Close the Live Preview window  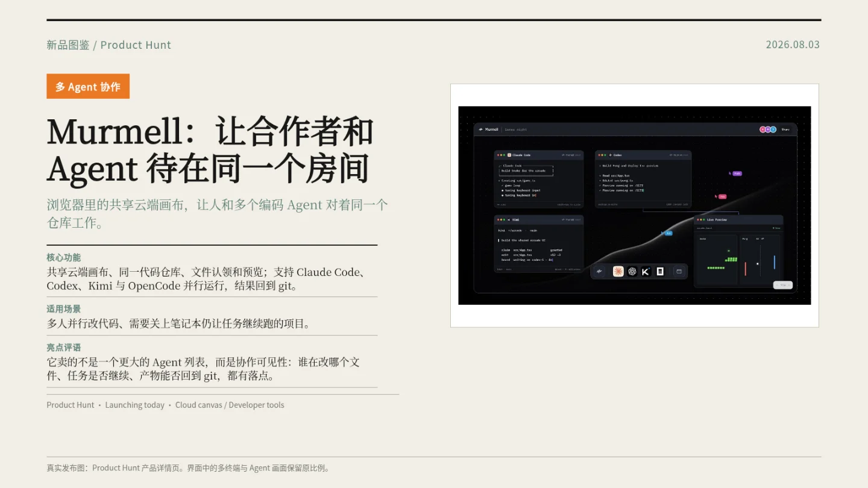pyautogui.click(x=698, y=220)
